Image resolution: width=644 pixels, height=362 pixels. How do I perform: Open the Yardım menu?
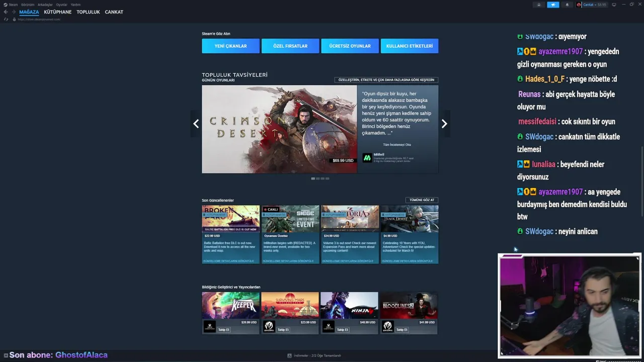(x=75, y=5)
